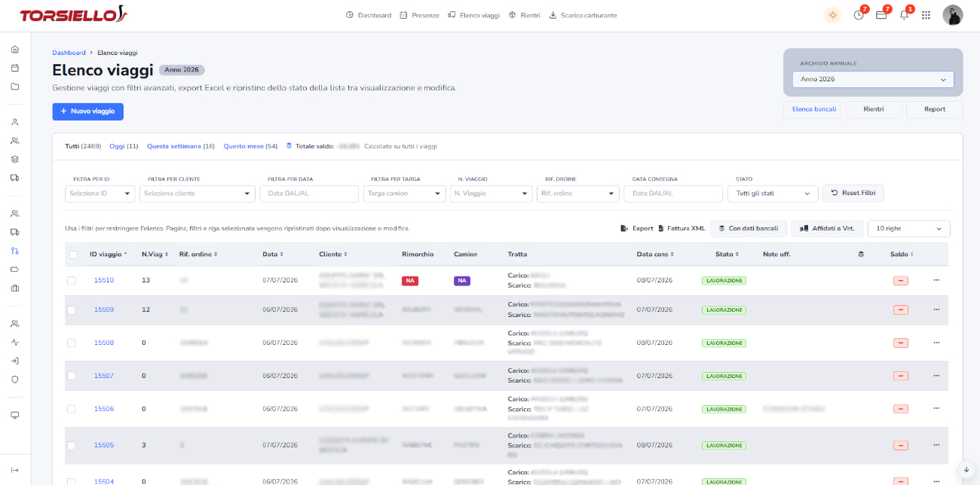Tick the select-all checkbox in table header
The width and height of the screenshot is (980, 485).
(x=73, y=255)
